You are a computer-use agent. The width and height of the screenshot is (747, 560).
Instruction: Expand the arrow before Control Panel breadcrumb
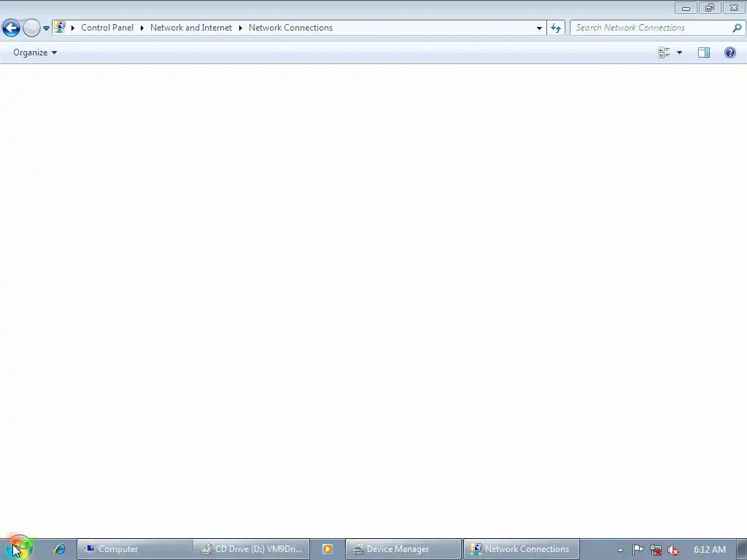click(x=73, y=28)
